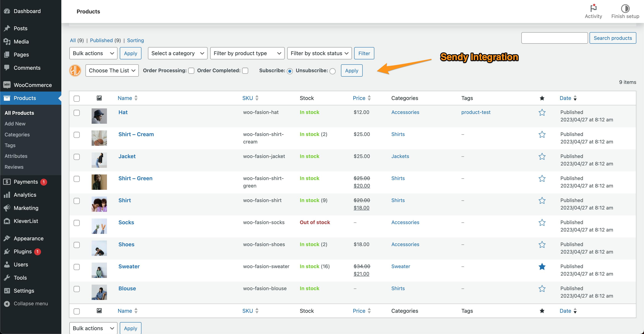The height and width of the screenshot is (334, 644).
Task: Open the product-test tag link
Action: [476, 112]
